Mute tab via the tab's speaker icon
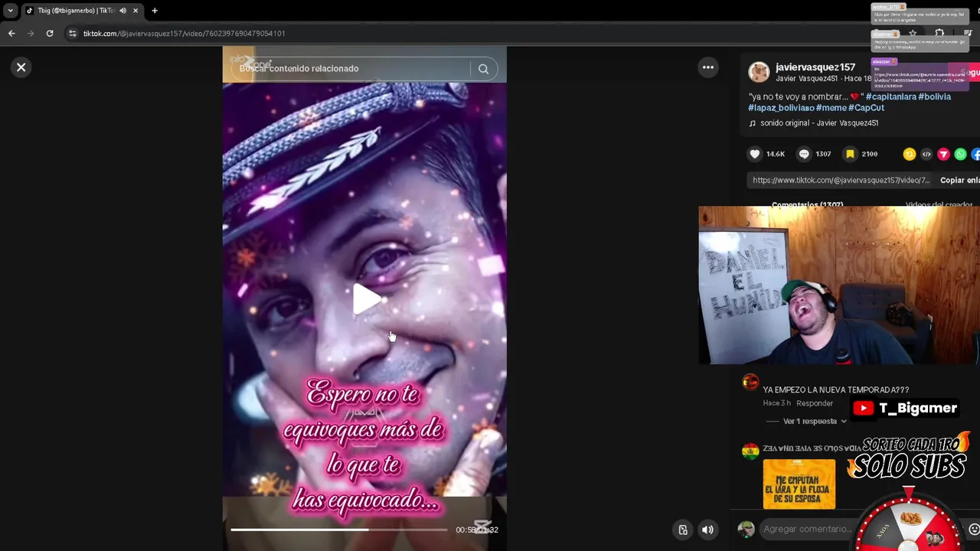 (122, 11)
